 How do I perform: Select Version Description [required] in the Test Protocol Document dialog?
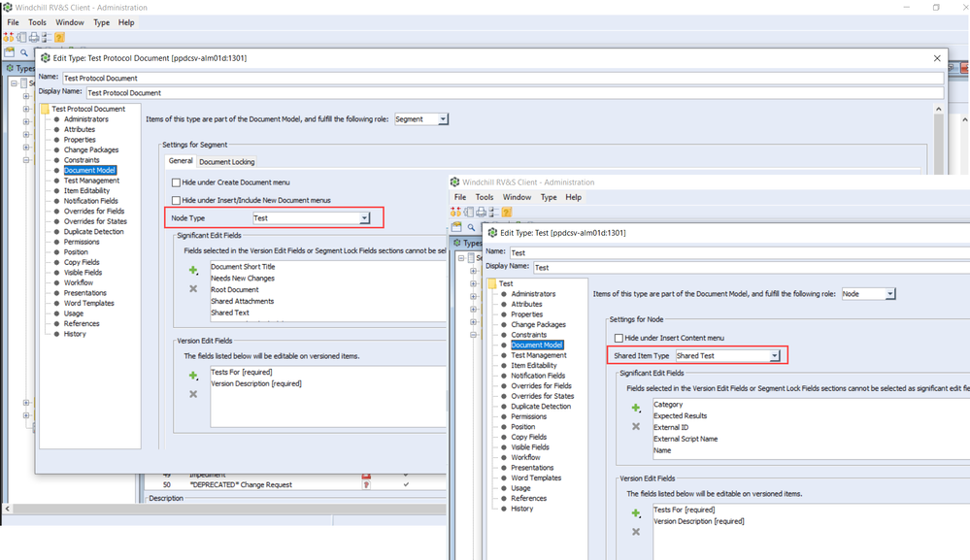tap(256, 383)
